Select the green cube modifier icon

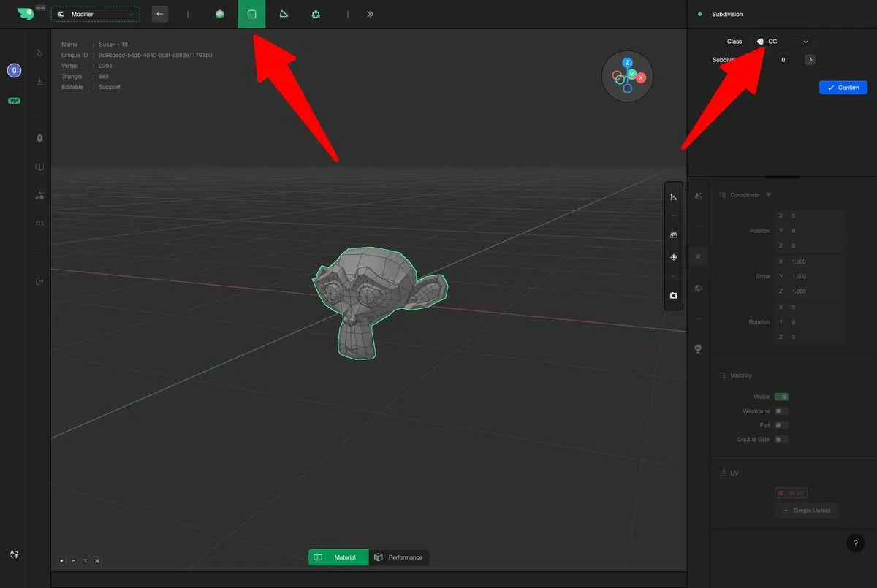coord(220,14)
